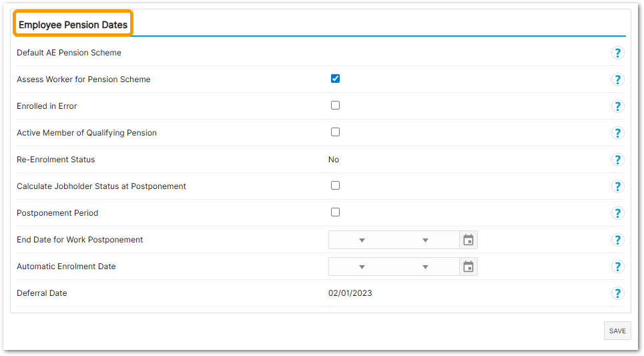This screenshot has width=644, height=356.
Task: Open first dropdown of Automatic Enrolment Date
Action: [x=362, y=266]
